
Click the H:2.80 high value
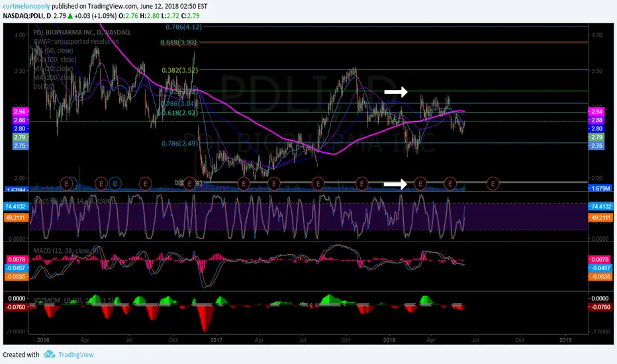click(149, 16)
